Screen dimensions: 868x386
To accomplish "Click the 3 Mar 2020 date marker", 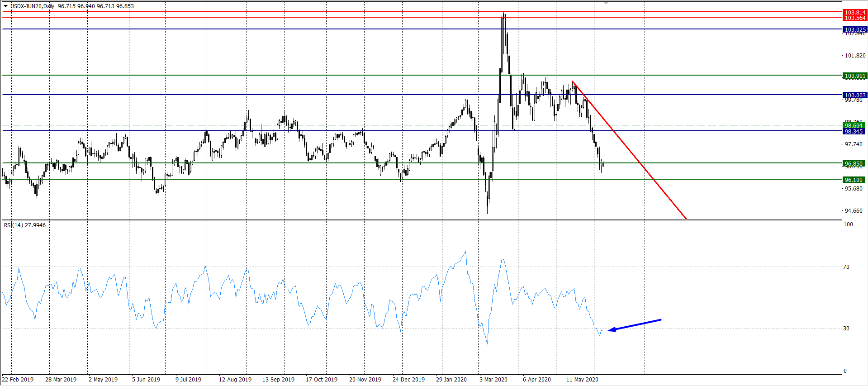I will 493,379.
